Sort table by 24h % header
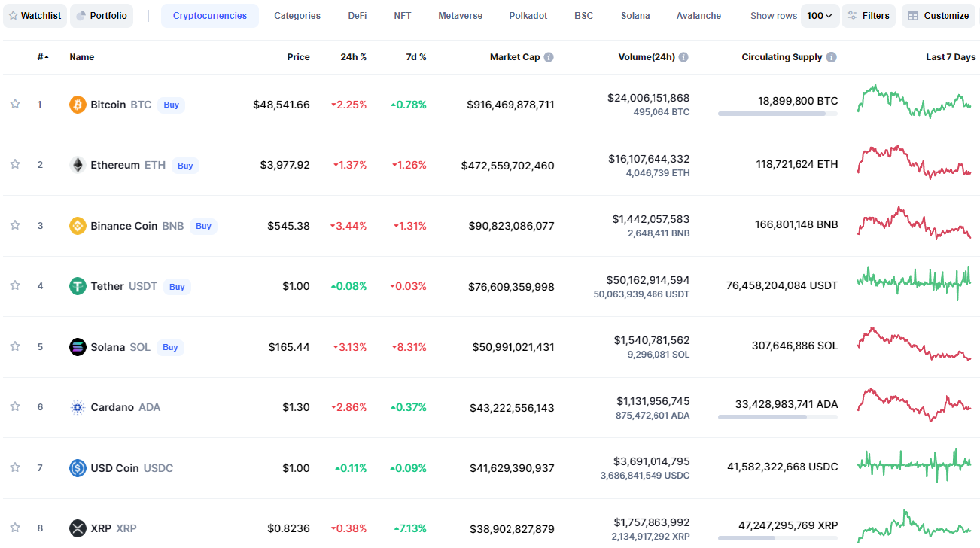 (x=354, y=57)
